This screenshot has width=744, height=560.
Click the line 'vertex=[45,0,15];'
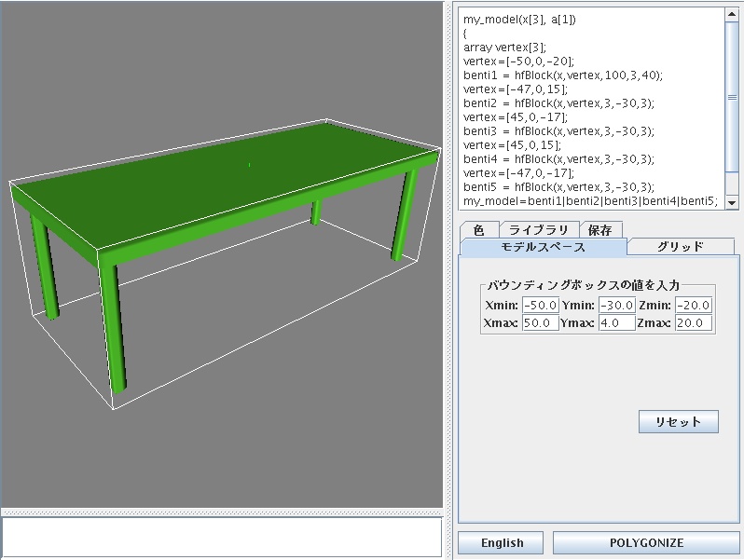pyautogui.click(x=512, y=145)
